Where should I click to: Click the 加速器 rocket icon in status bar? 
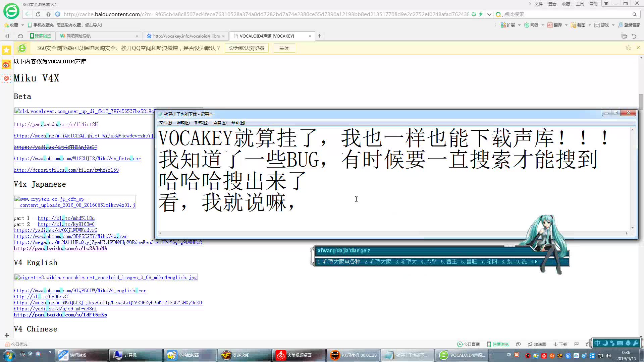click(537, 344)
